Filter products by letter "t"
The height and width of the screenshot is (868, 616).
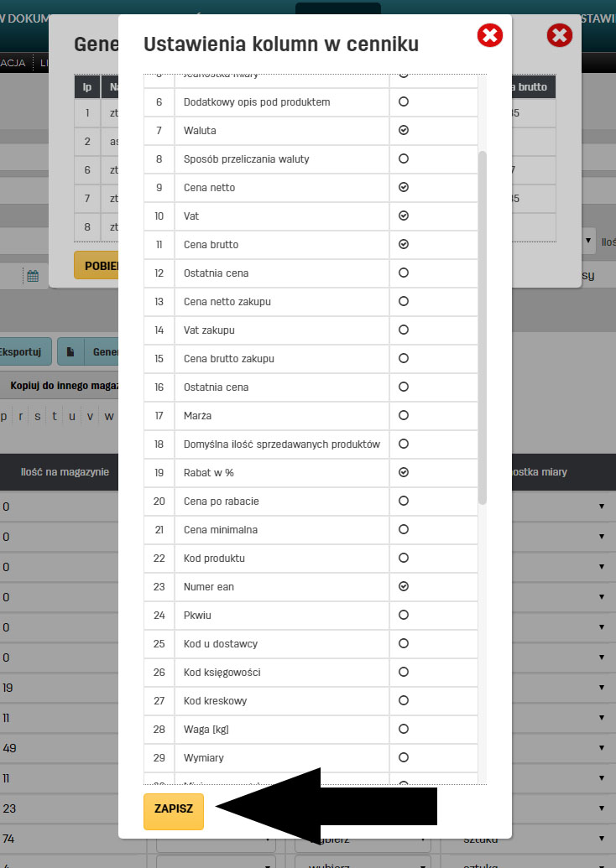pyautogui.click(x=55, y=416)
